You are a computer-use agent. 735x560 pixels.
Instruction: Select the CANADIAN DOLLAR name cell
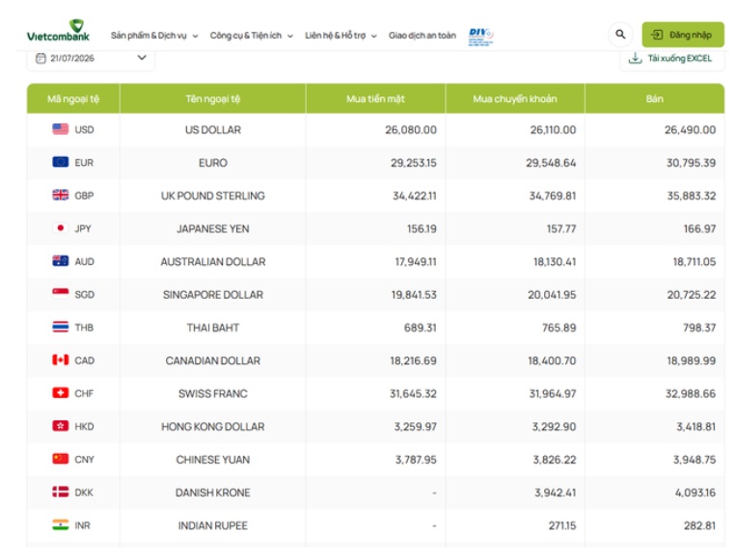coord(213,360)
